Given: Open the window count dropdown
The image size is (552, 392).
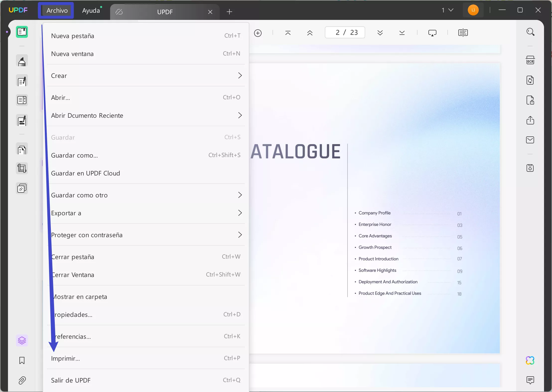Looking at the screenshot, I should (448, 10).
